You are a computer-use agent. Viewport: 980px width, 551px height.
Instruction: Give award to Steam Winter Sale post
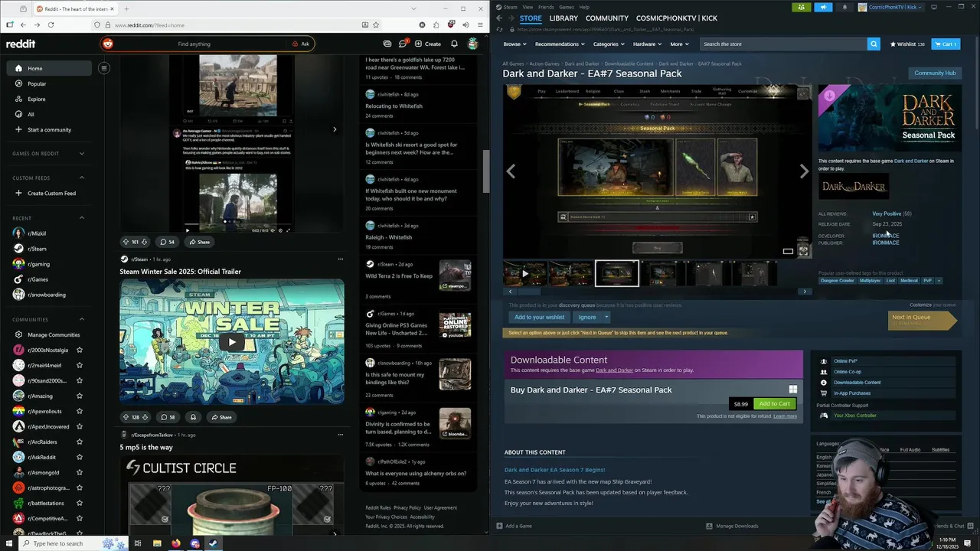193,417
